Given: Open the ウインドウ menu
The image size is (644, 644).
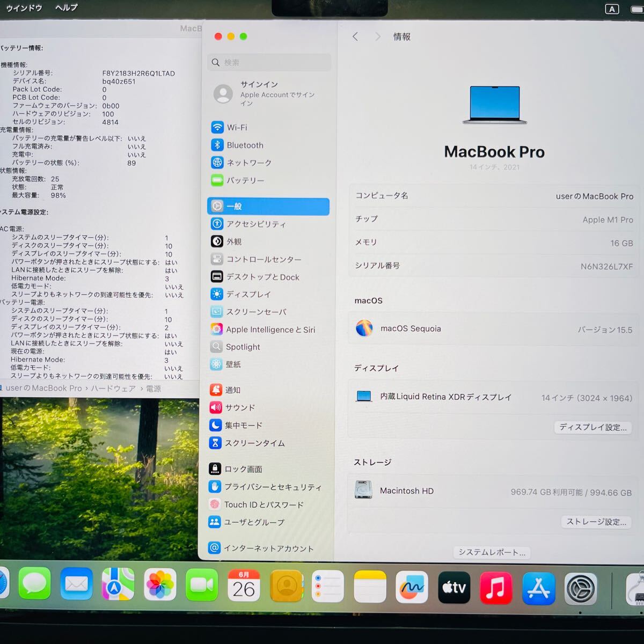Looking at the screenshot, I should tap(24, 8).
